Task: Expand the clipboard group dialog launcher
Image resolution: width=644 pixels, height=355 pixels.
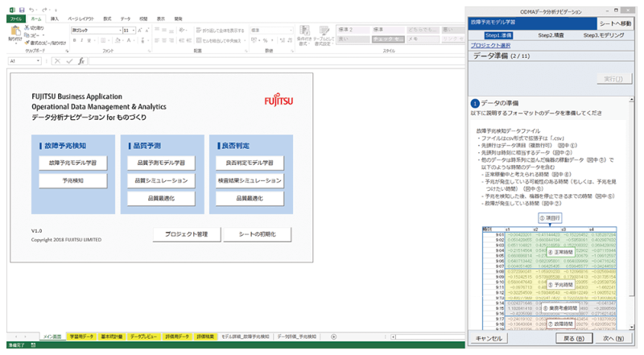Action: coord(67,51)
